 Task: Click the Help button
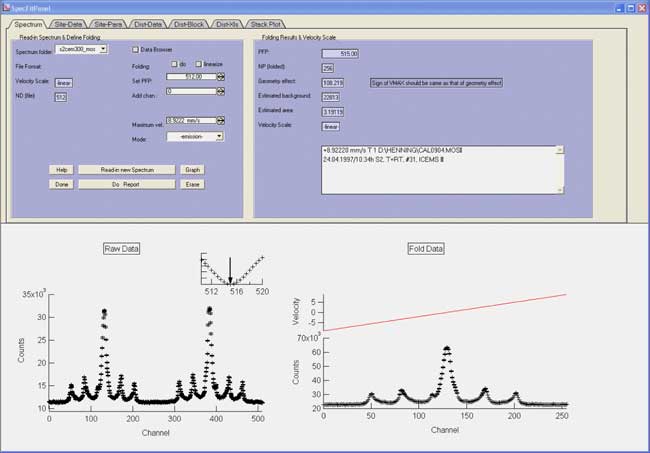pyautogui.click(x=62, y=170)
